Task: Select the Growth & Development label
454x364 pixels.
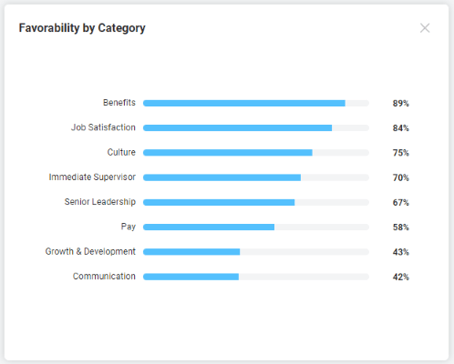Action: point(90,251)
